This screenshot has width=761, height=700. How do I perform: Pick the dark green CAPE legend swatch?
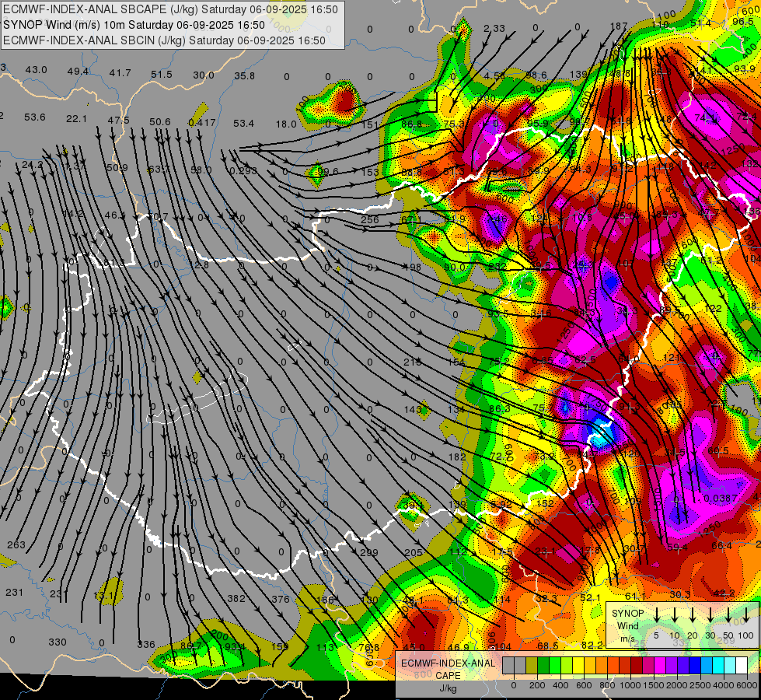point(543,666)
